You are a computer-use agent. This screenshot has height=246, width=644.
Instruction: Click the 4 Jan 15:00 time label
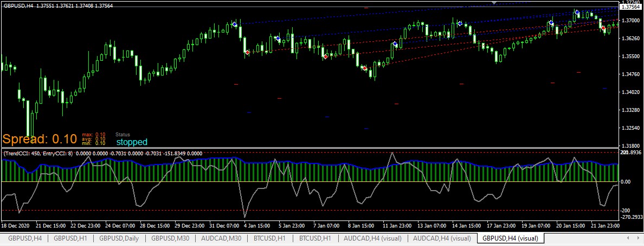pos(257,225)
